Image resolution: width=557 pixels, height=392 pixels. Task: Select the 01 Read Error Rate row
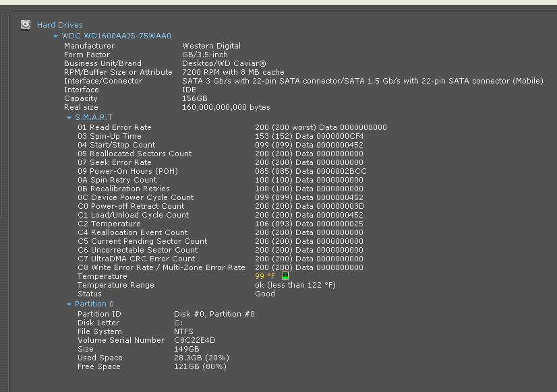pos(232,127)
